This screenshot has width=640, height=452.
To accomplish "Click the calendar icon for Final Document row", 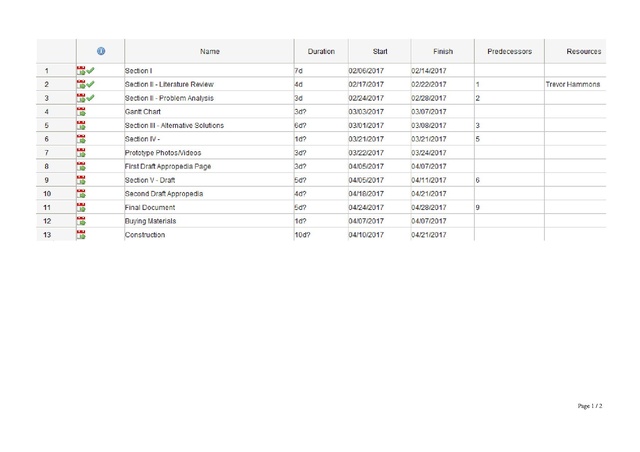I will pos(81,207).
